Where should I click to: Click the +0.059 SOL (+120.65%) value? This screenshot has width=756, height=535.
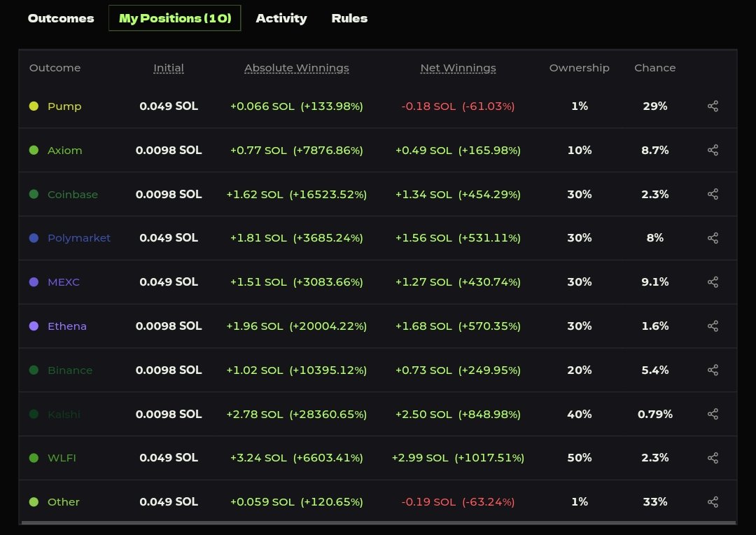297,502
